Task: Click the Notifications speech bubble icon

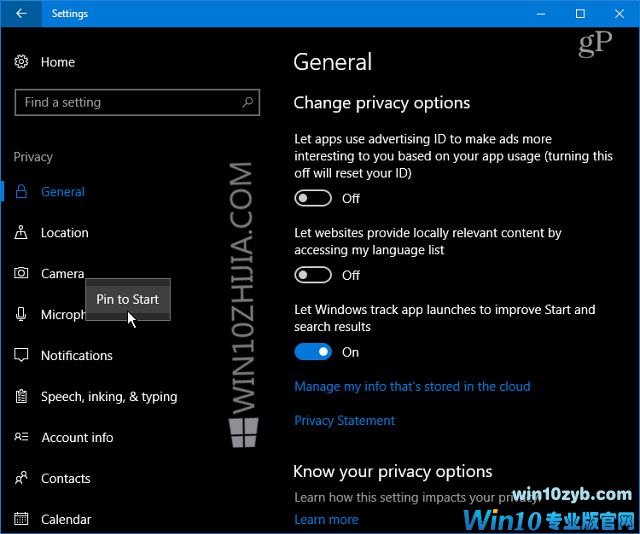Action: [x=21, y=355]
